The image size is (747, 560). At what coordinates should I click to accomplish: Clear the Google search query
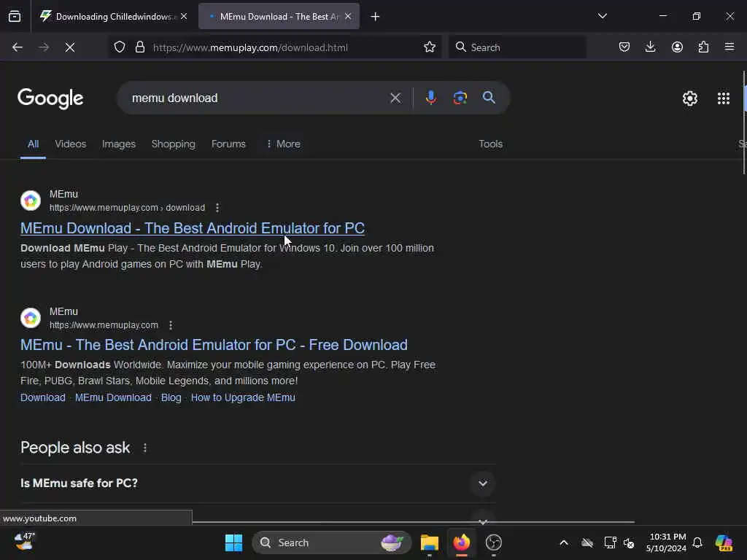pyautogui.click(x=395, y=98)
